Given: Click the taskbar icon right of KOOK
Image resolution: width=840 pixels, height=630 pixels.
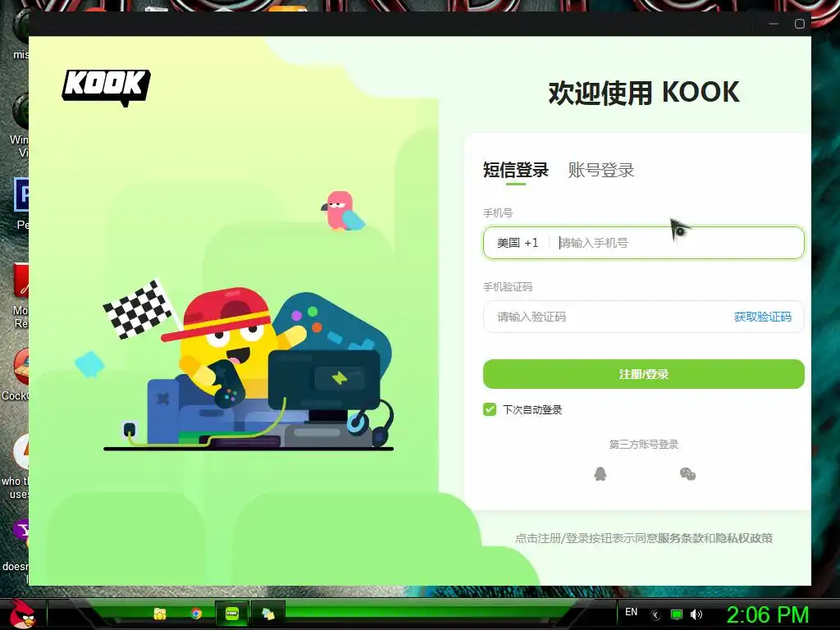Looking at the screenshot, I should click(268, 614).
